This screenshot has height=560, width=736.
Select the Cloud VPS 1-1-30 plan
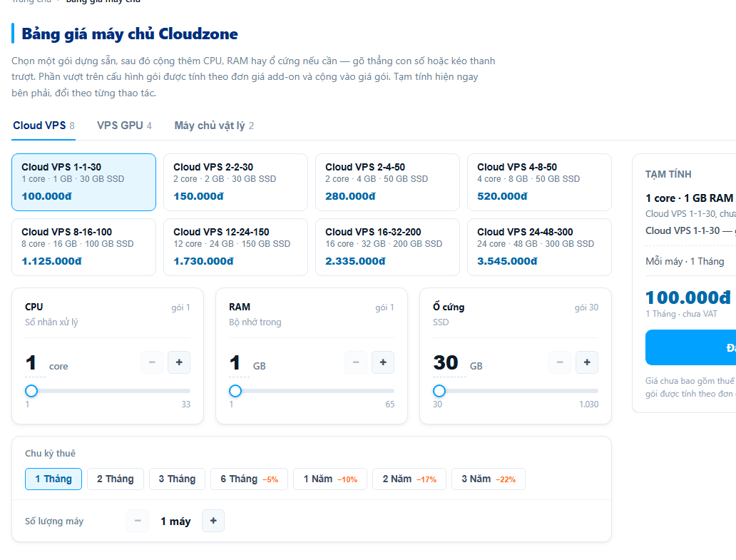[x=83, y=182]
